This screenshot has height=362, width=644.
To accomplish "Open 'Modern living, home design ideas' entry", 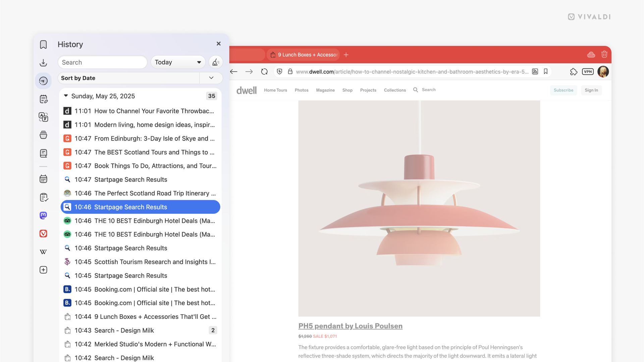I will [140, 125].
